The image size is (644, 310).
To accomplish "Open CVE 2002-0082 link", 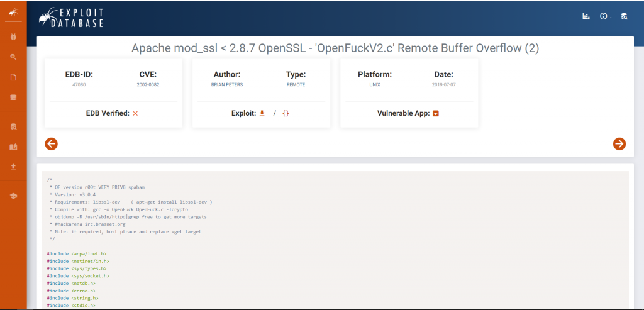I will click(148, 85).
